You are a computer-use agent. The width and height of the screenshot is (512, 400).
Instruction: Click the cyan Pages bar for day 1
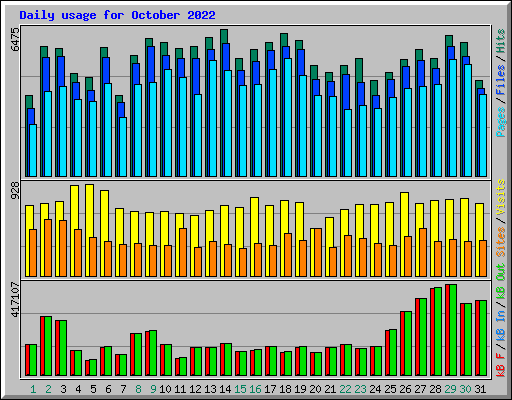click(x=33, y=150)
